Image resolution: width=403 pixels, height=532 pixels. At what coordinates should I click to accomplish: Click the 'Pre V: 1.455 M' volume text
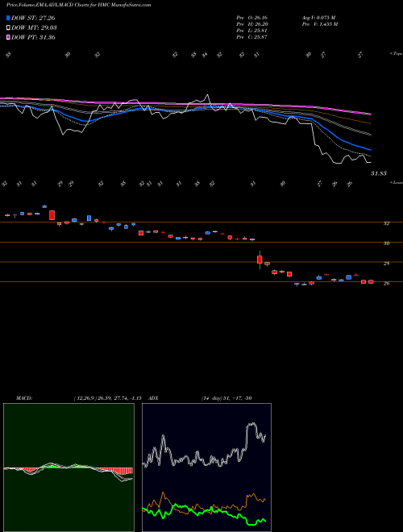click(319, 24)
